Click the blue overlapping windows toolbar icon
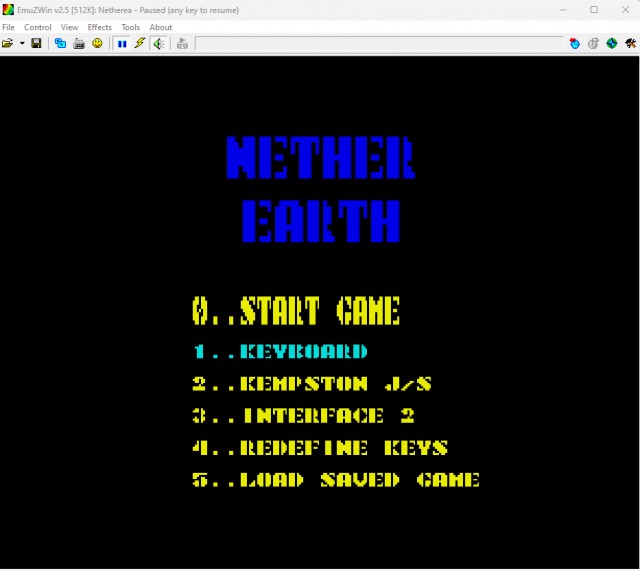Image resolution: width=640 pixels, height=571 pixels. (60, 43)
